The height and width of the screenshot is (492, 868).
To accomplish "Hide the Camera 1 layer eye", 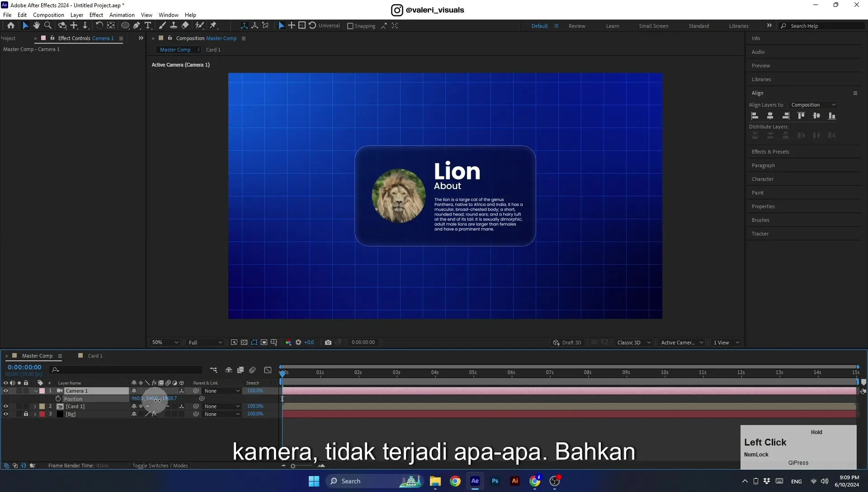I will tap(6, 391).
